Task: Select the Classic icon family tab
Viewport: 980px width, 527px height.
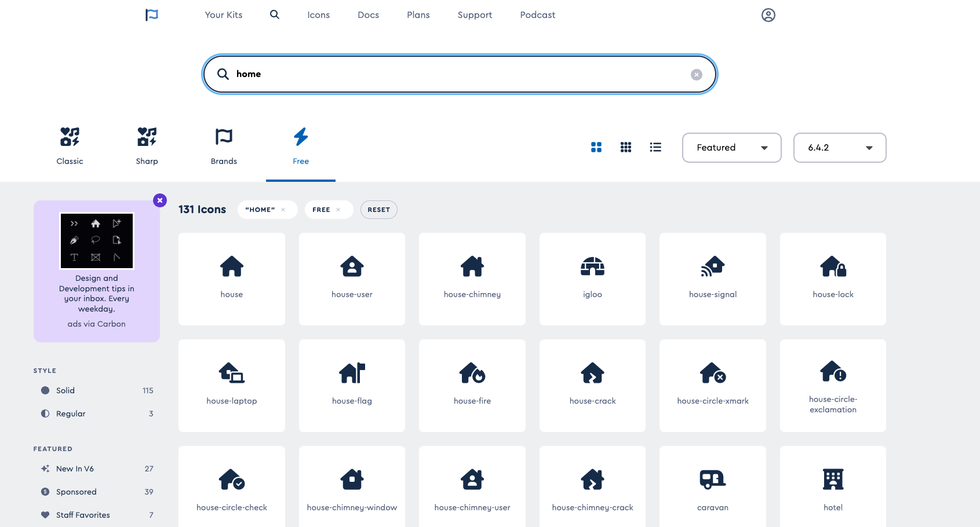Action: point(70,147)
